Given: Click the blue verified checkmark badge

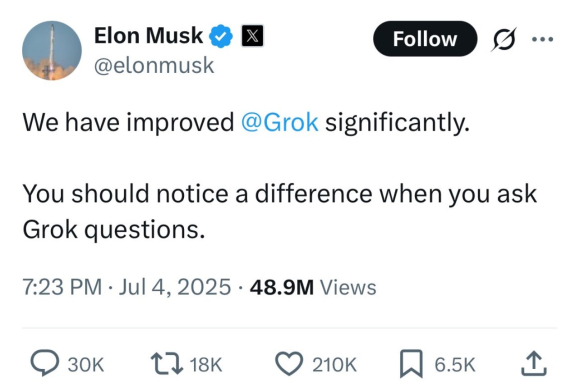Looking at the screenshot, I should click(221, 36).
